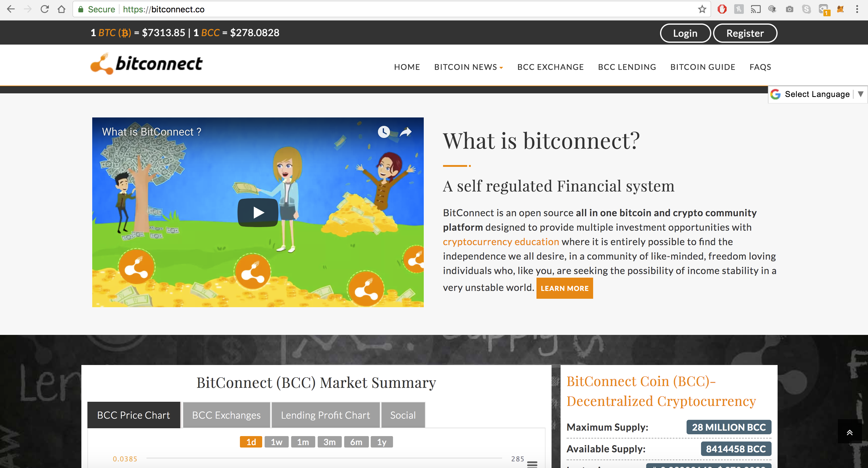Select the 1y chart range

point(382,442)
